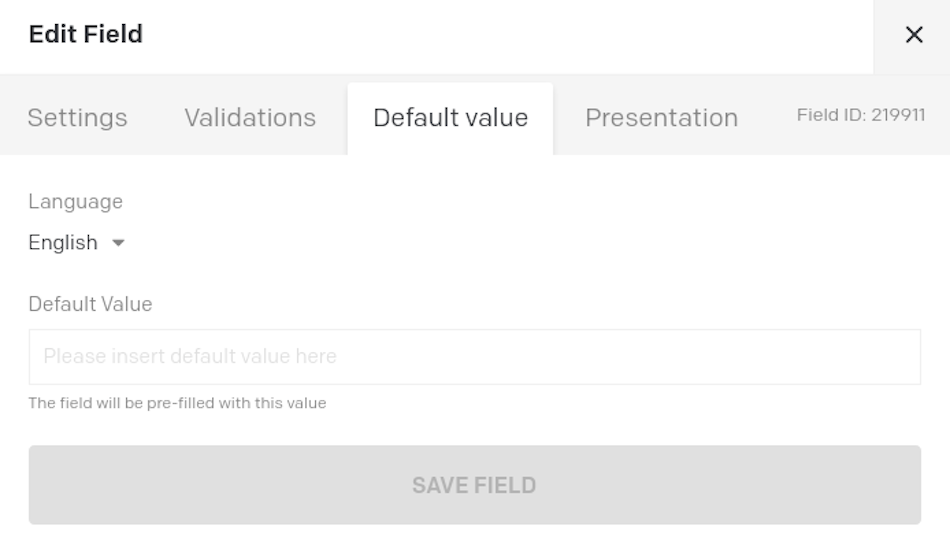Image resolution: width=950 pixels, height=552 pixels.
Task: Click the Edit Field dialog title
Action: coord(85,34)
